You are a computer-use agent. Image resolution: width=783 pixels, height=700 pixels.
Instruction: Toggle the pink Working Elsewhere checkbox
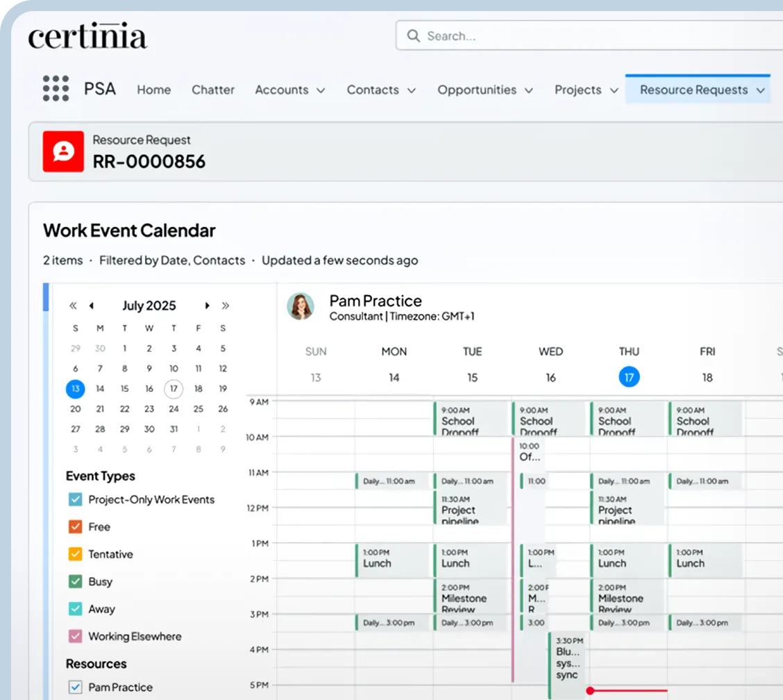pos(76,636)
